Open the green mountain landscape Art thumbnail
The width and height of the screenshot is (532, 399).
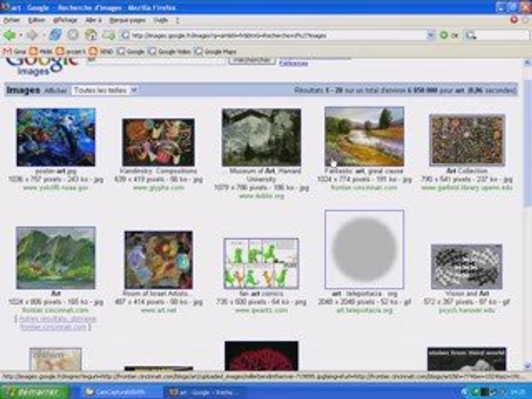(56, 258)
